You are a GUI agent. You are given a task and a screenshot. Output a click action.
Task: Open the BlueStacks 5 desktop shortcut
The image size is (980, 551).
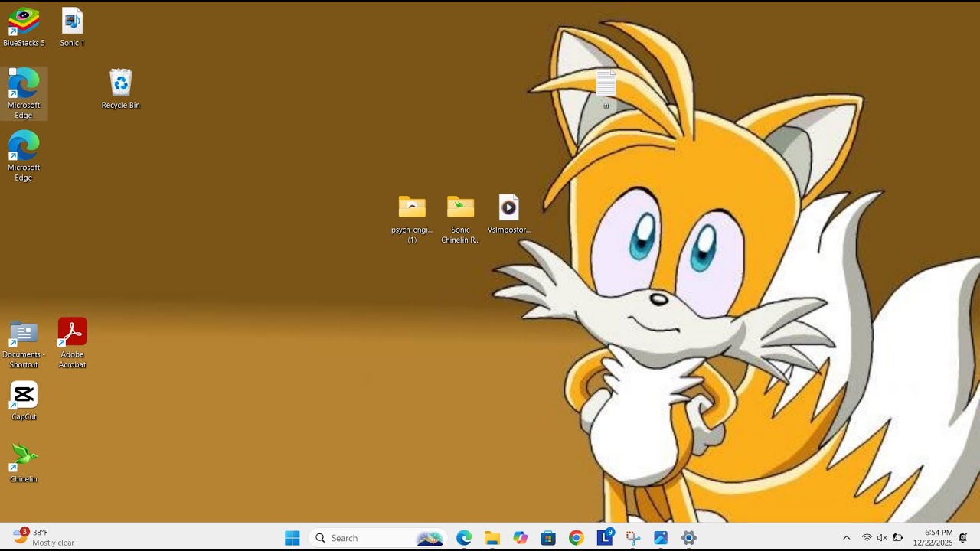(x=24, y=28)
